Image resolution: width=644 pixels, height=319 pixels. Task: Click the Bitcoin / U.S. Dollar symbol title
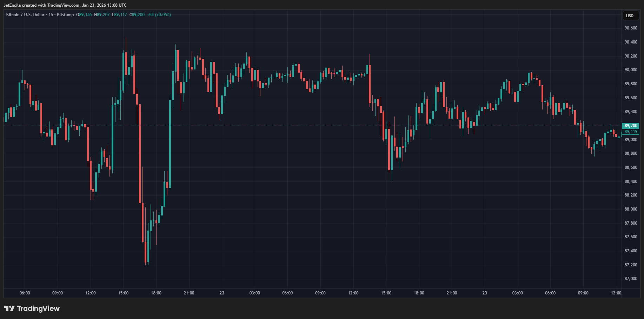[x=25, y=15]
